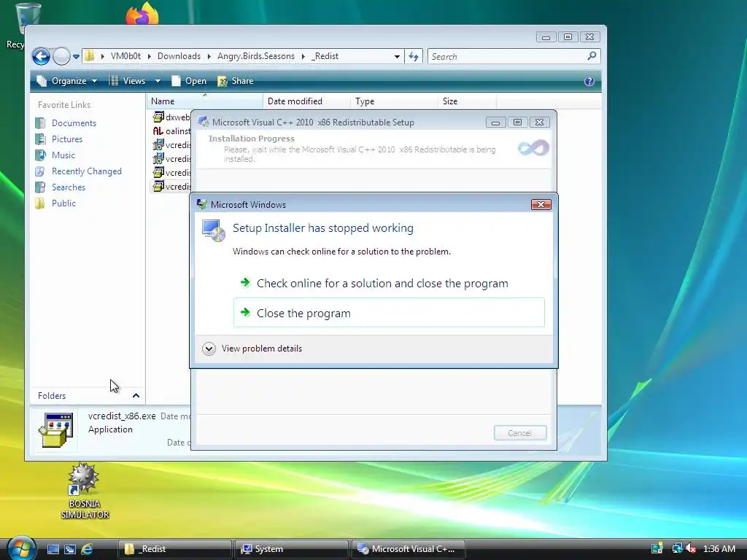
Task: Click the taskbar clock showing 1:36 AM
Action: click(719, 548)
